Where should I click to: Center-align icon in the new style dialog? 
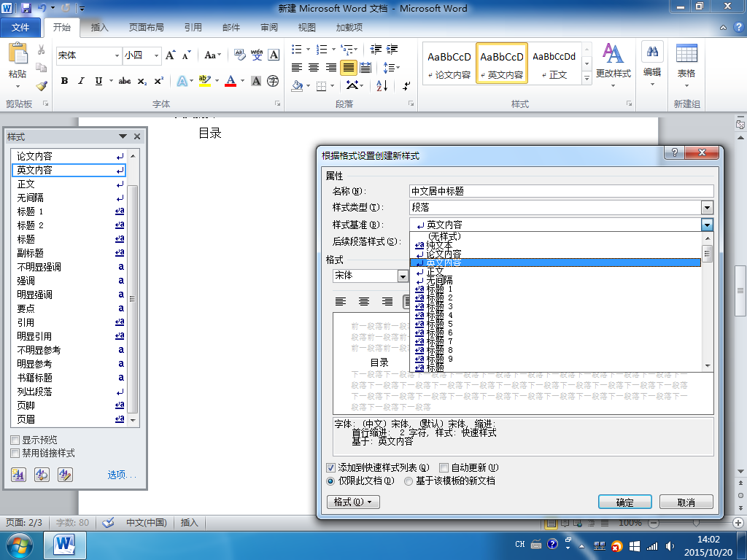tap(364, 301)
